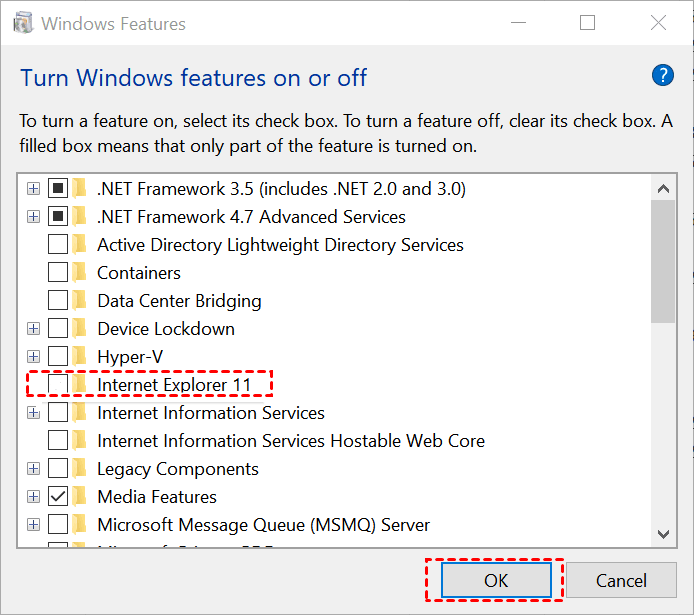Expand the Media Features node

tap(33, 497)
